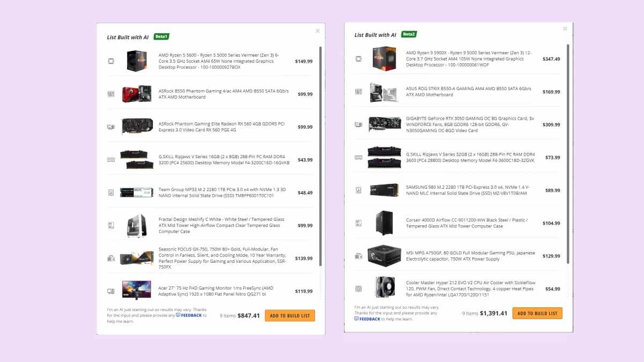Click CPU category icon beside Ryzen 5 5600
644x362 pixels.
pyautogui.click(x=111, y=61)
